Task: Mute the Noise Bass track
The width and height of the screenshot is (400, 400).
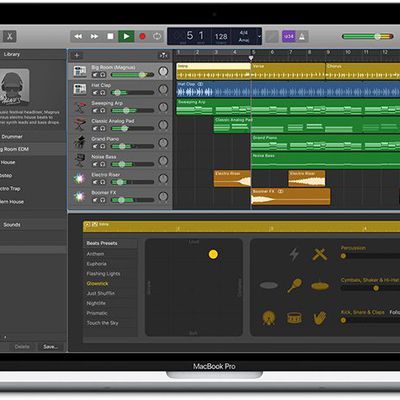Action: pyautogui.click(x=95, y=164)
